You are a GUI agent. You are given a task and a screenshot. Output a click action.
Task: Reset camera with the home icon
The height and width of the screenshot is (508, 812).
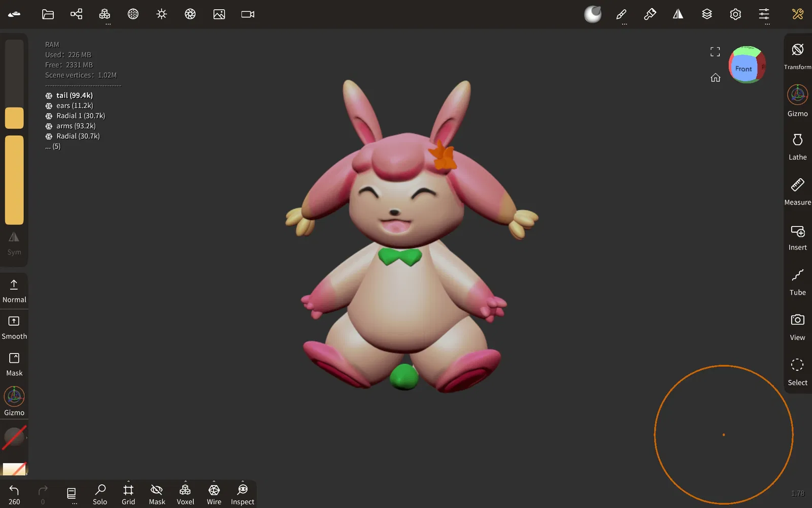tap(716, 78)
